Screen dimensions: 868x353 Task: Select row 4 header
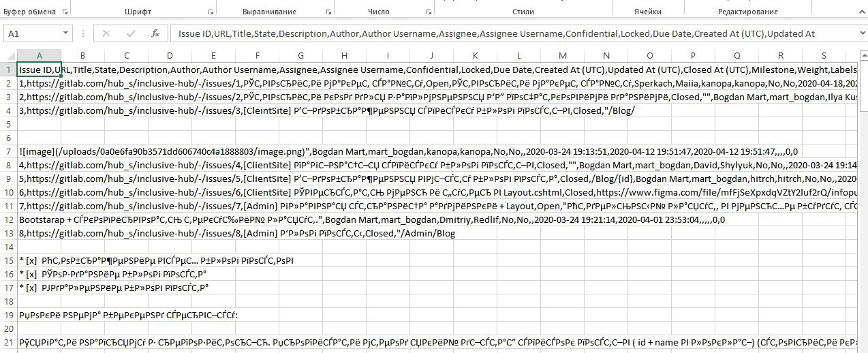point(8,110)
